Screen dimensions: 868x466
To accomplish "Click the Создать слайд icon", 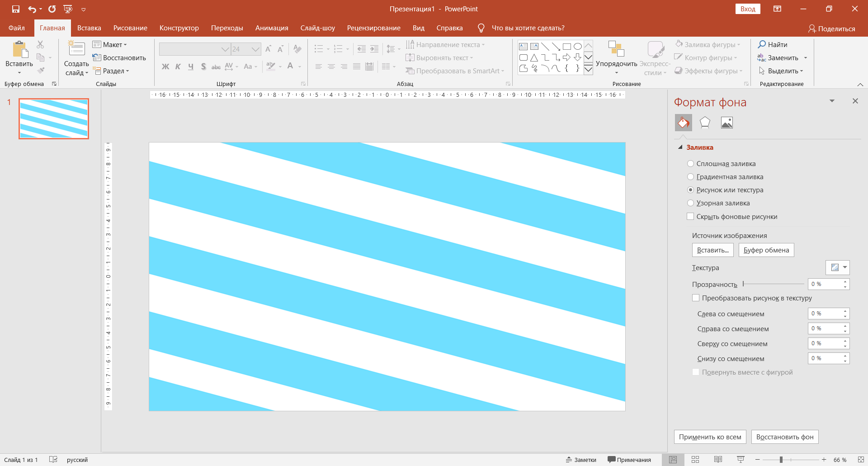I will [x=76, y=49].
